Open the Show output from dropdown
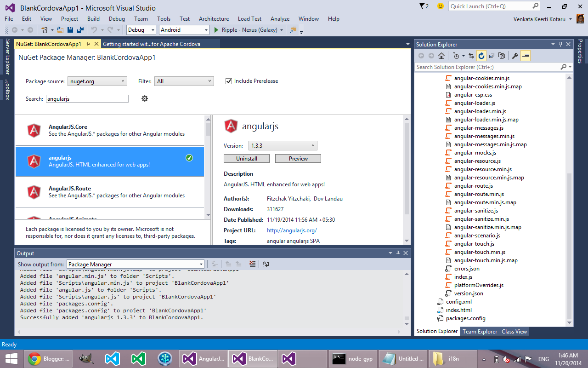Screen dimensions: 588x368 pyautogui.click(x=136, y=264)
